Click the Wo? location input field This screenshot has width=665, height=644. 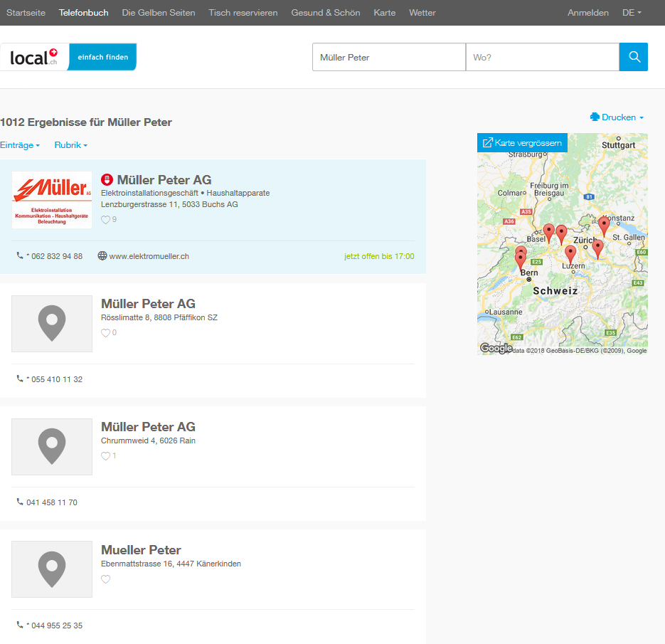click(x=542, y=57)
